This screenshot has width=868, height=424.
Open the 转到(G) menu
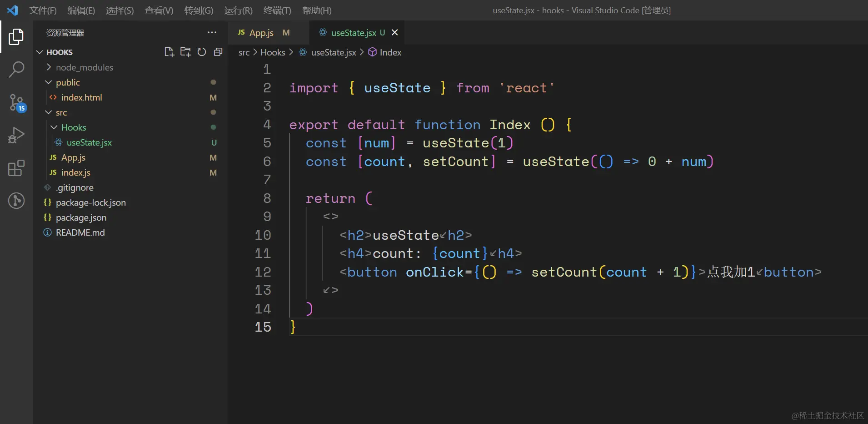pos(199,10)
